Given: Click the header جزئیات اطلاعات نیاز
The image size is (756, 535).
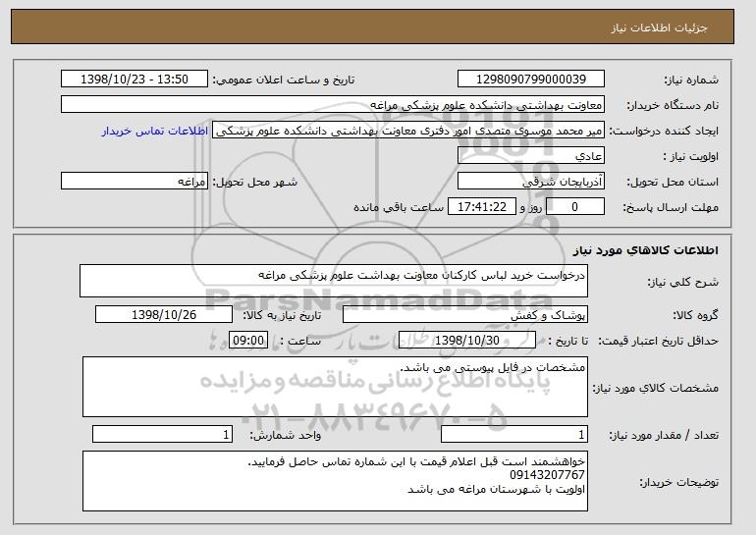Looking at the screenshot, I should [x=659, y=27].
